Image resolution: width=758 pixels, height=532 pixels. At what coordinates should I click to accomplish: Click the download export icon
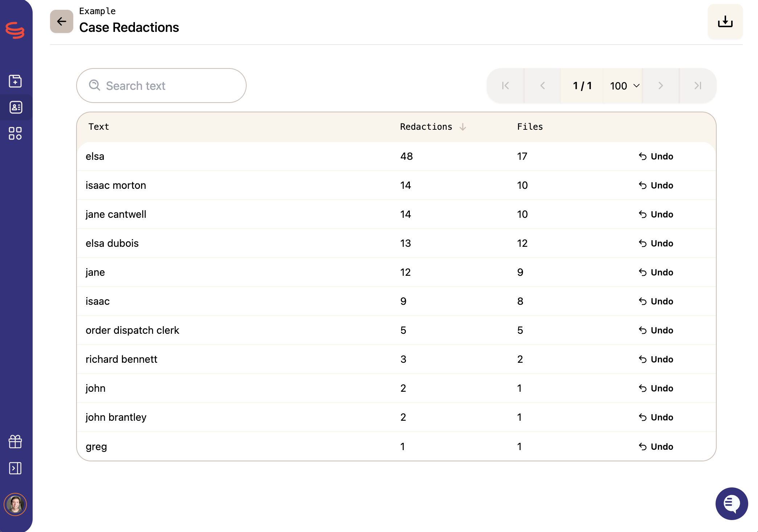725,21
